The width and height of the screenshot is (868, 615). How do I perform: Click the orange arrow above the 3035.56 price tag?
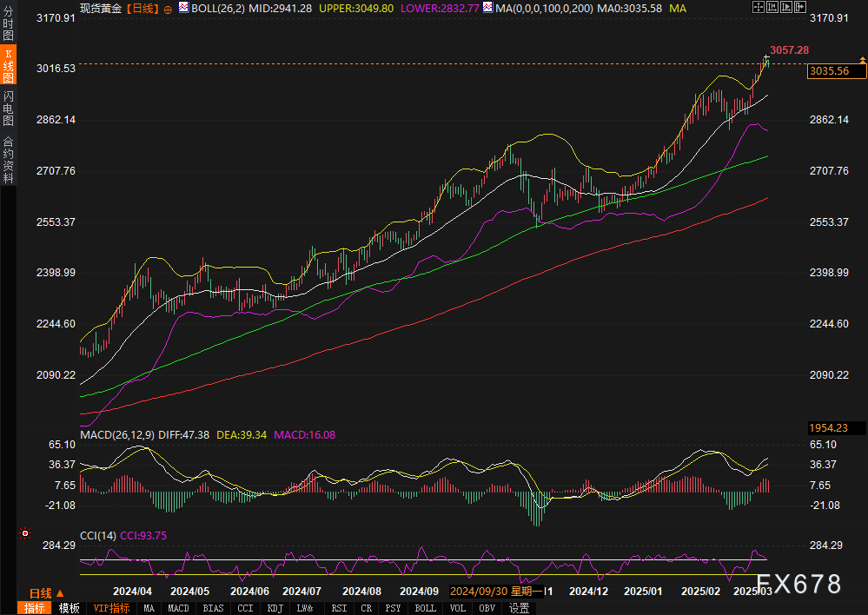861,59
